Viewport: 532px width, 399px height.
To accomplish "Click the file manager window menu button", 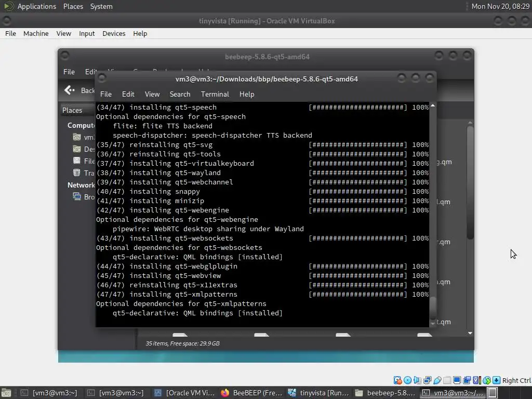I will [x=65, y=55].
